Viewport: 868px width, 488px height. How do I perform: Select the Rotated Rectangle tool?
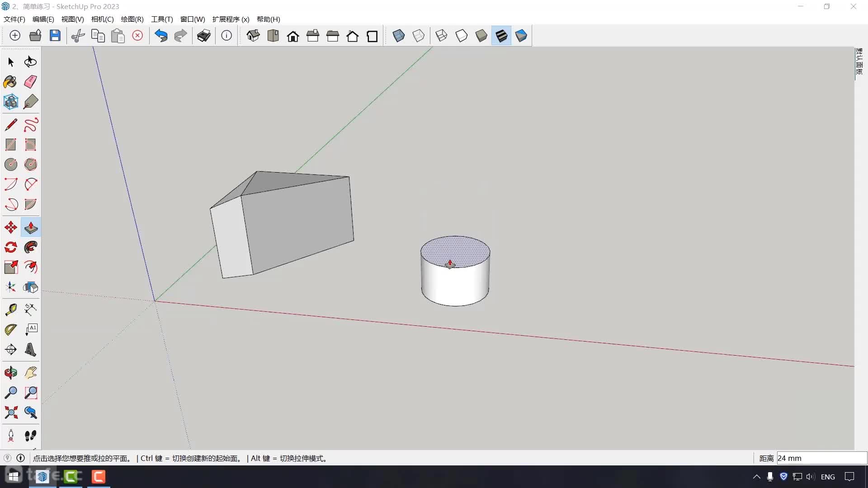pos(31,145)
